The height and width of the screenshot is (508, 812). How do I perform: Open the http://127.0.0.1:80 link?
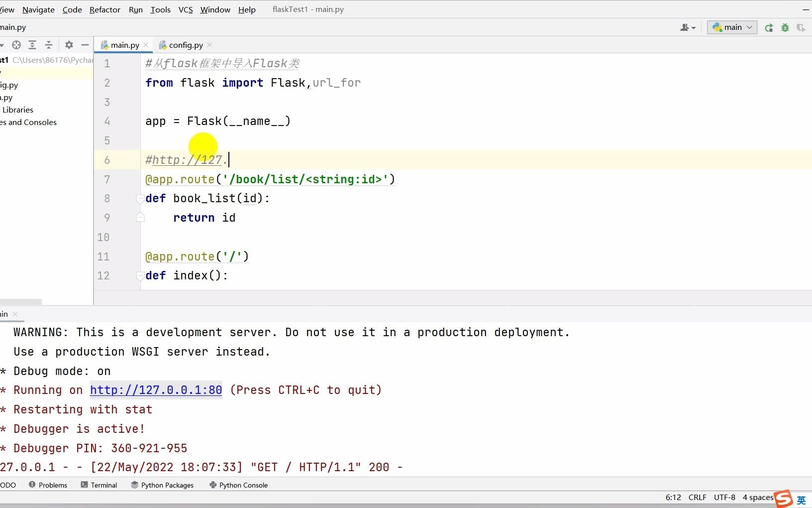(x=156, y=390)
